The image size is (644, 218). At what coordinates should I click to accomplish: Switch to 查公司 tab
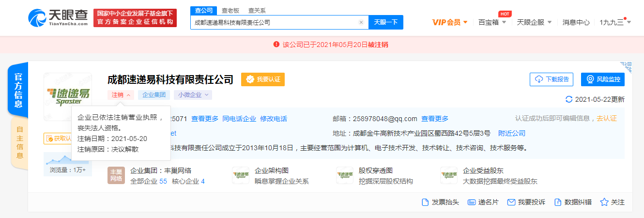(203, 10)
